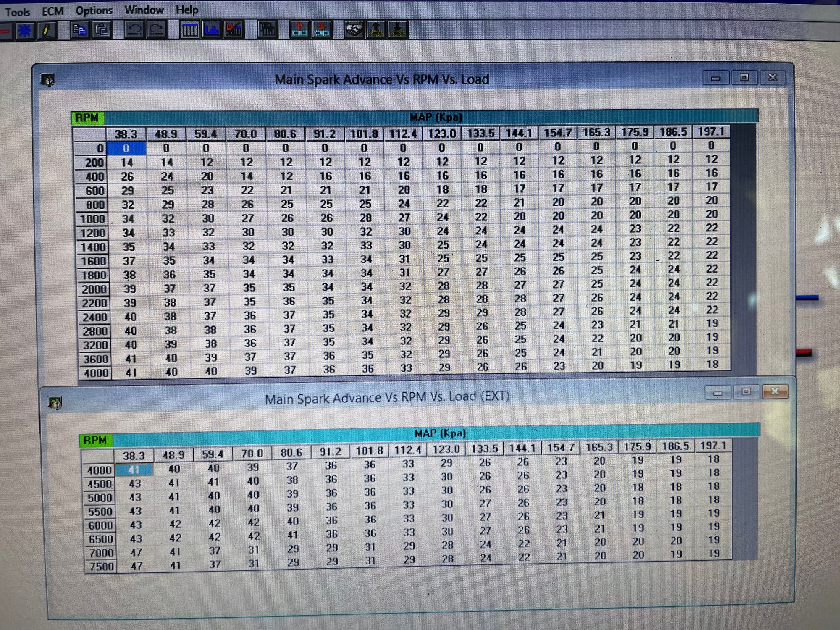Click the handshake connect icon
840x630 pixels.
[354, 30]
